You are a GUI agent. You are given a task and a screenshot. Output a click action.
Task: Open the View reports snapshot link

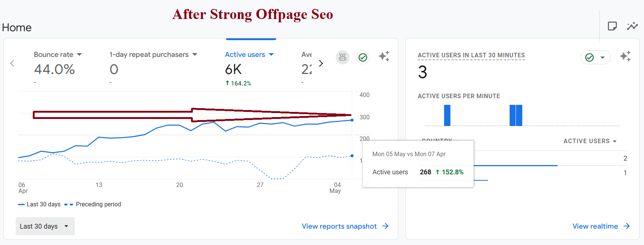[345, 226]
